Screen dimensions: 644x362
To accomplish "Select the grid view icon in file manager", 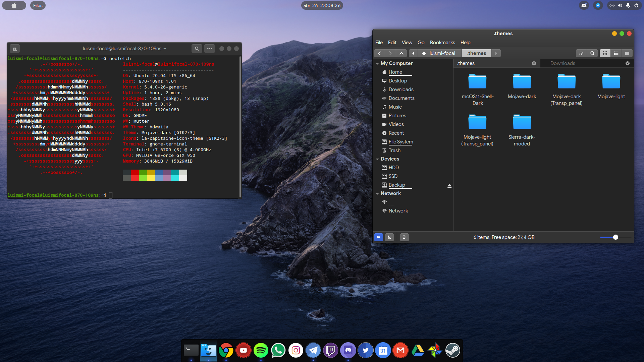I will 605,53.
